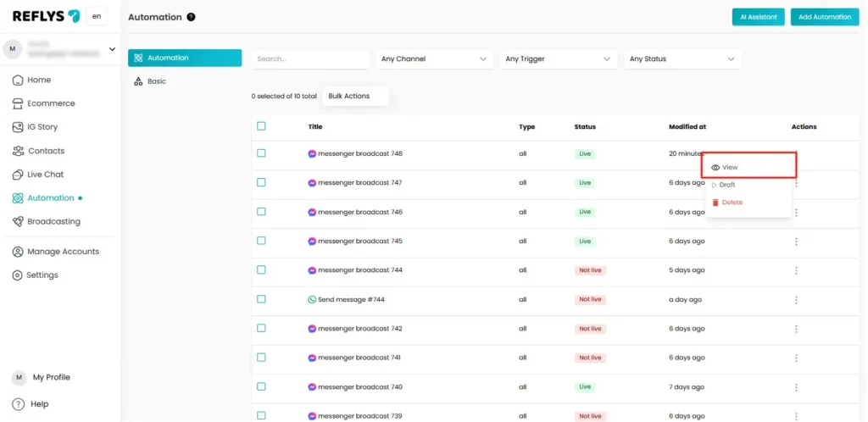
Task: Check the box for messenger broadcast 744
Action: click(261, 270)
